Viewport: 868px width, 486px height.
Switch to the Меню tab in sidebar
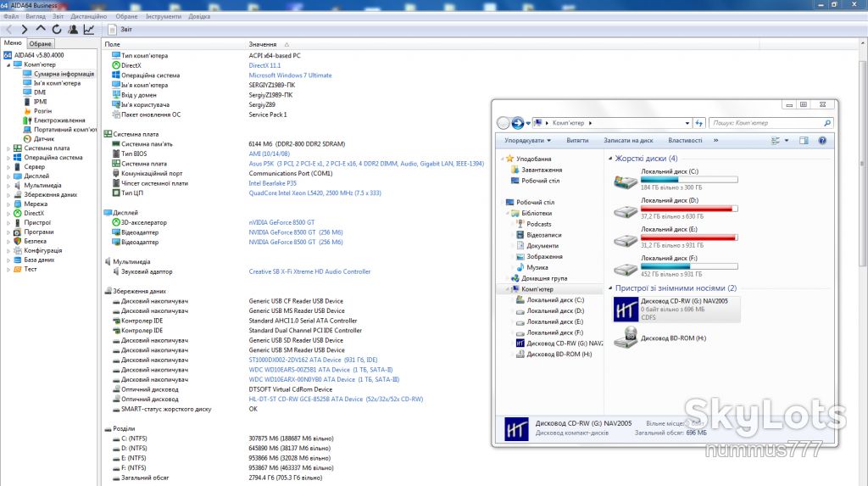[x=13, y=43]
